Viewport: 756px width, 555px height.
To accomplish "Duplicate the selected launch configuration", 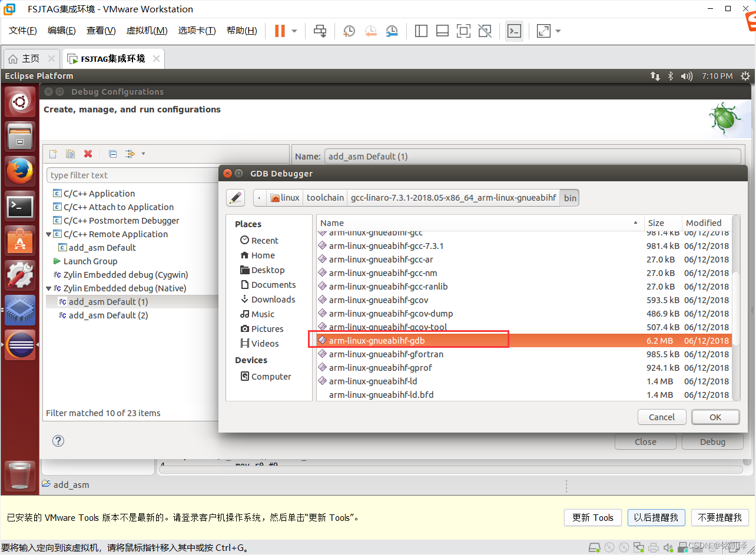I will [70, 154].
